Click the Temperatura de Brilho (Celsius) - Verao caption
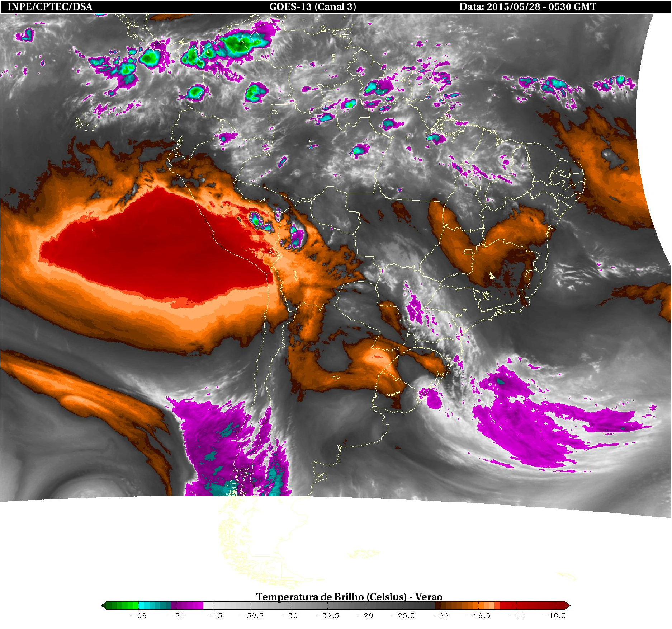Viewport: 672px width, 629px height. tap(349, 597)
